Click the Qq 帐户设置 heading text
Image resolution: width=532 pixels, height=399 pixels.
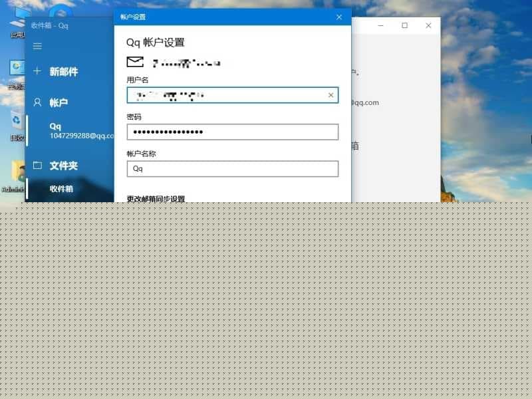(156, 43)
